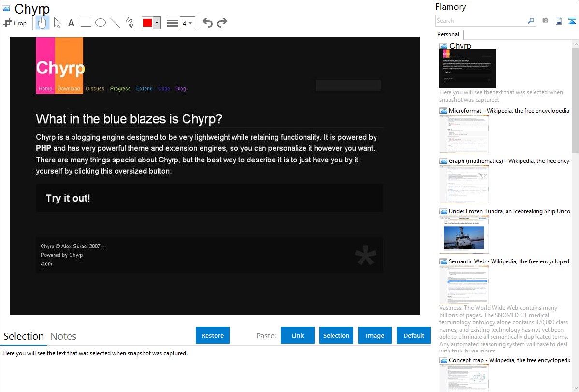Click Blog link in Chyrp screenshot

click(181, 88)
